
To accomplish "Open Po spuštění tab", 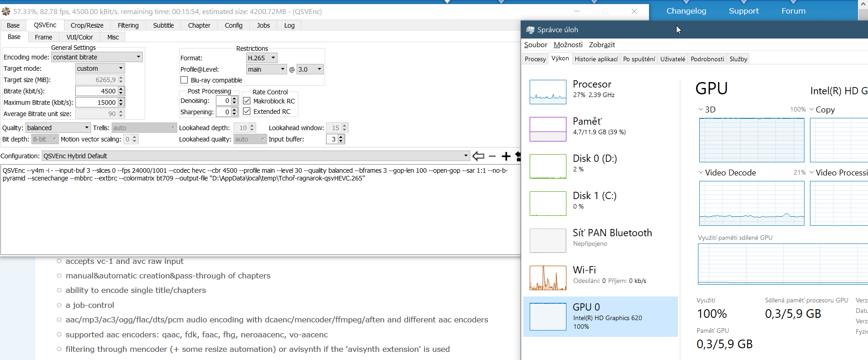I will 639,59.
